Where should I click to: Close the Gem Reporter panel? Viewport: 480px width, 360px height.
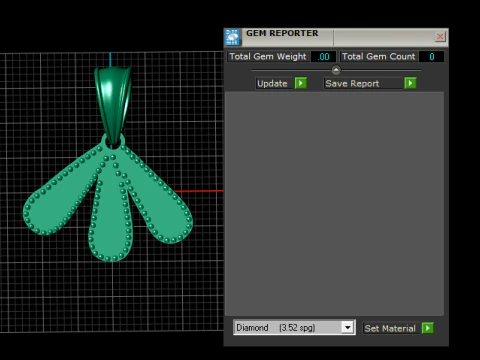[440, 36]
